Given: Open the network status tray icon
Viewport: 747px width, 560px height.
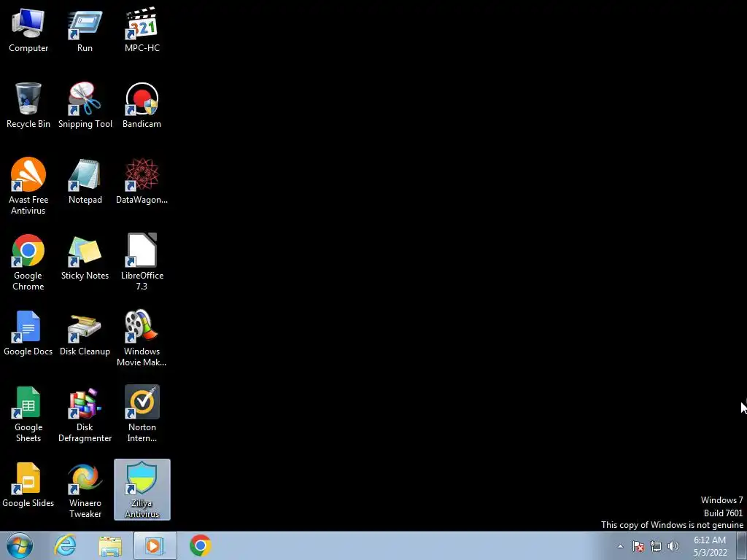Looking at the screenshot, I should coord(656,546).
